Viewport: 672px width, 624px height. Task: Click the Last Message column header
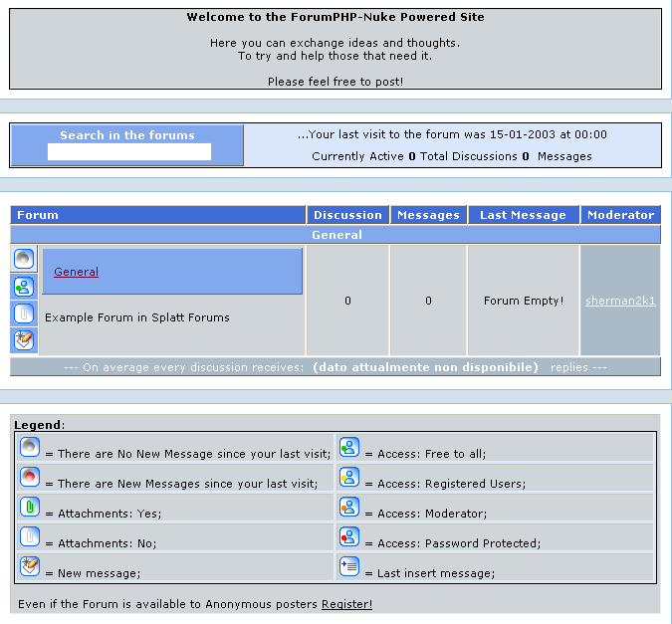(x=523, y=215)
